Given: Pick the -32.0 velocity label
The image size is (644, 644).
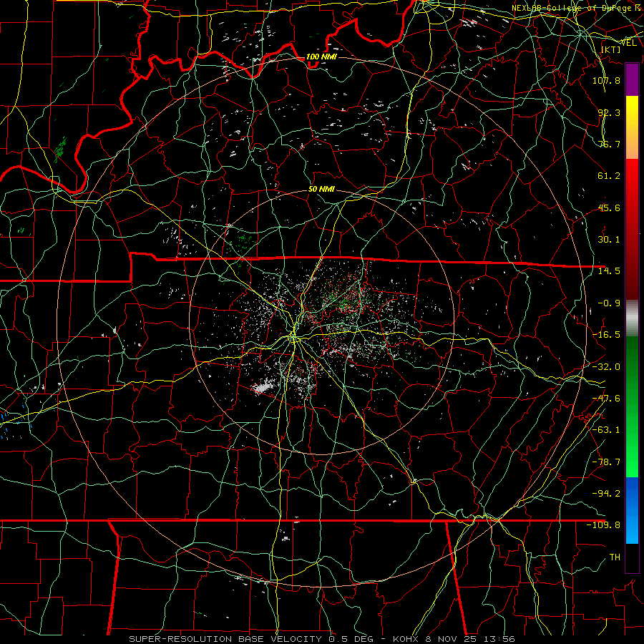Looking at the screenshot, I should point(606,367).
